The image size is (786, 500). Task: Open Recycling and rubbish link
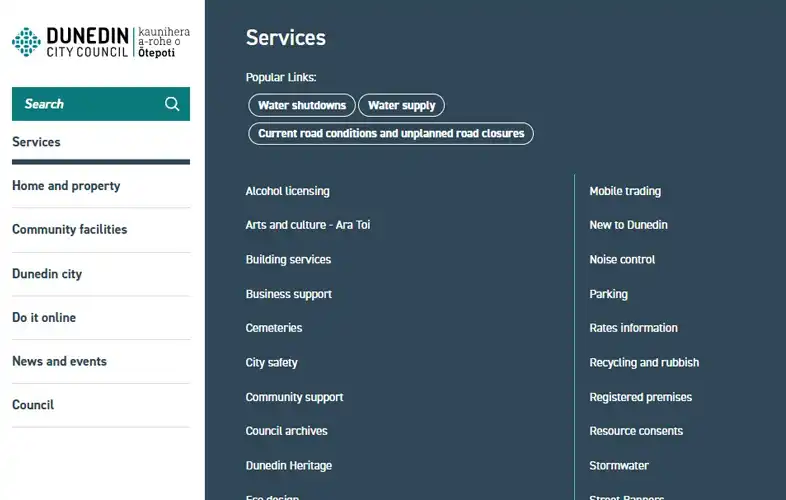(644, 363)
